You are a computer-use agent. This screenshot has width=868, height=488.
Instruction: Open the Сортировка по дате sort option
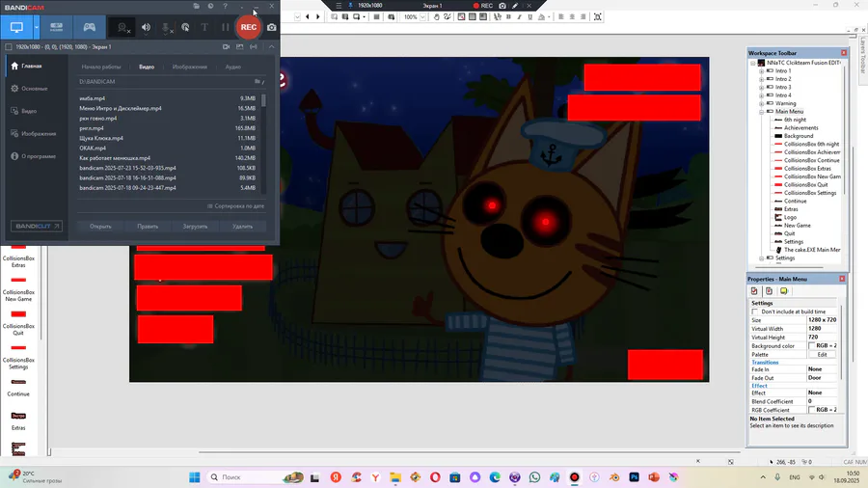pyautogui.click(x=236, y=206)
